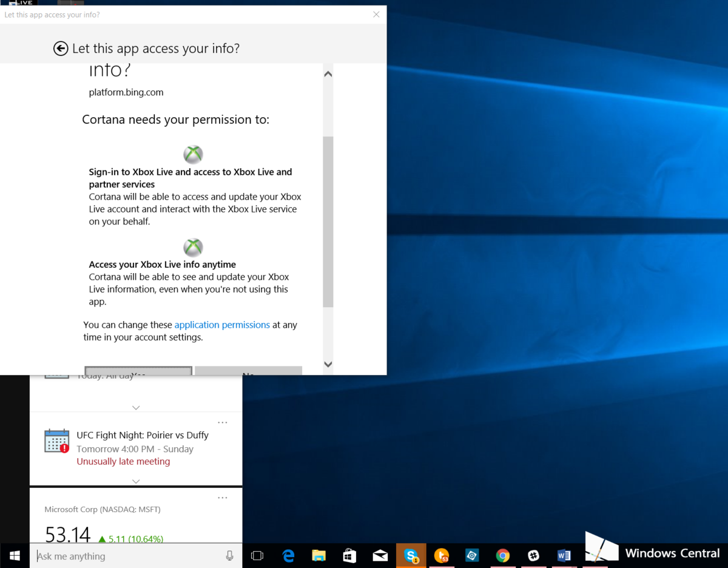
Task: Click the Unusually late meeting warning text
Action: (x=123, y=461)
